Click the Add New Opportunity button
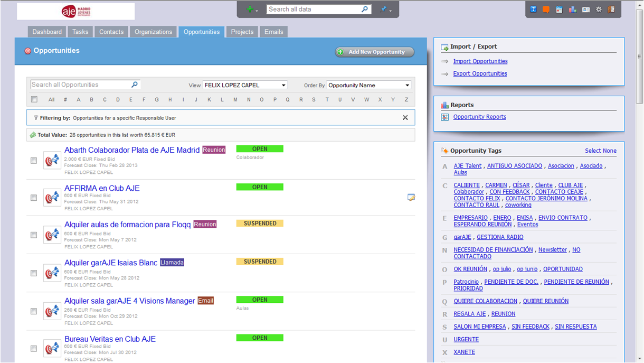The image size is (644, 363). coord(374,52)
